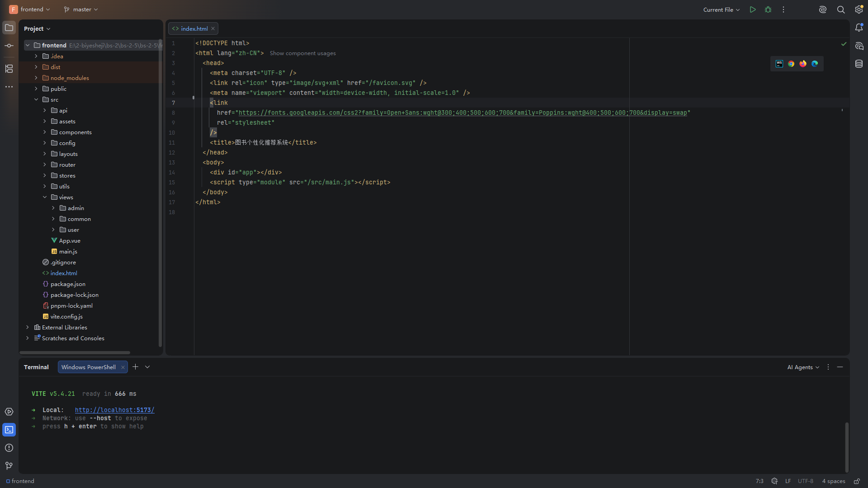868x488 pixels.
Task: Expand the components folder
Action: click(45, 132)
